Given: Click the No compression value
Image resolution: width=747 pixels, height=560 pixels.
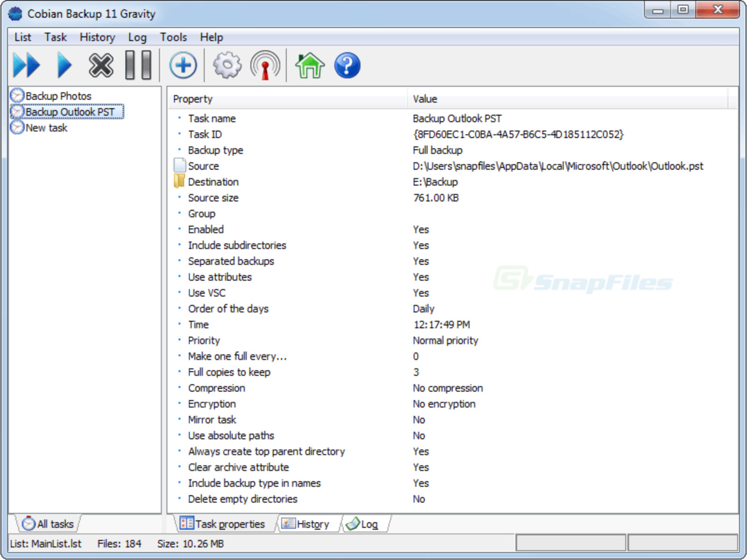Looking at the screenshot, I should 448,388.
